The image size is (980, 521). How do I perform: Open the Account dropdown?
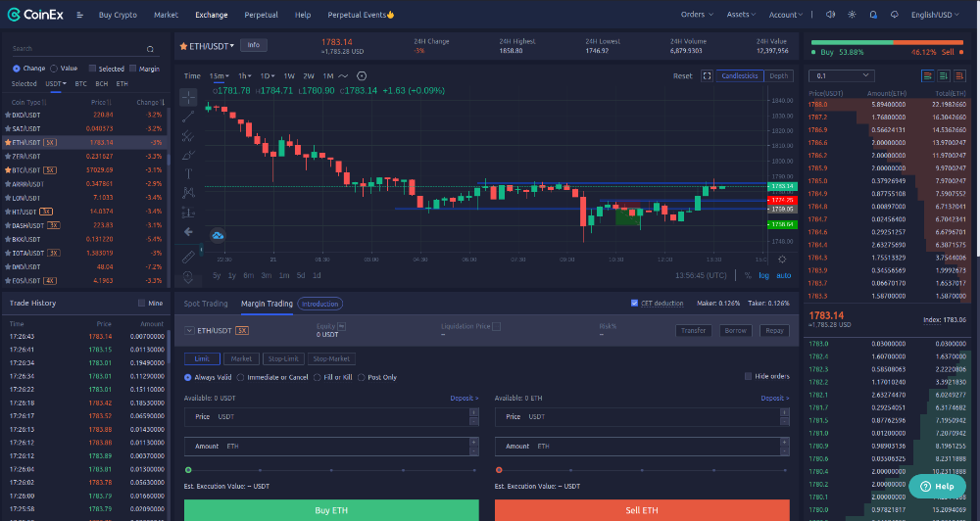click(x=786, y=15)
